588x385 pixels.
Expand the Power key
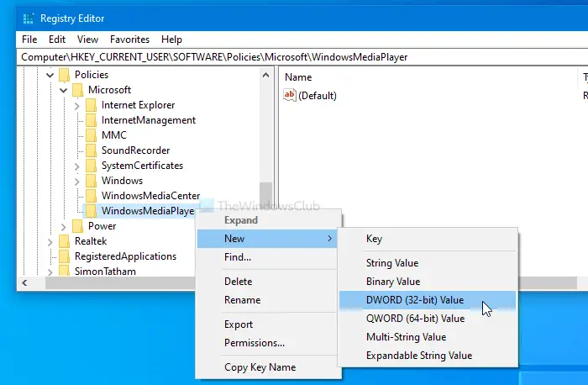63,227
